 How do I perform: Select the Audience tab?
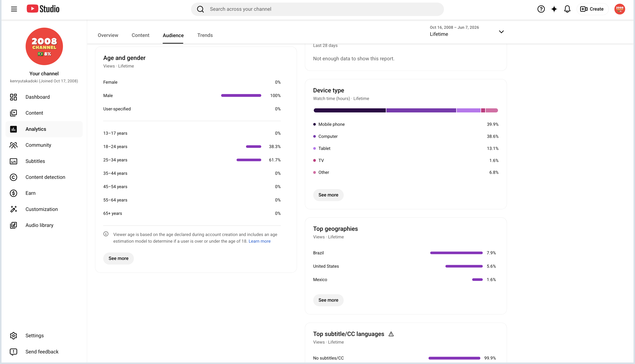tap(173, 35)
